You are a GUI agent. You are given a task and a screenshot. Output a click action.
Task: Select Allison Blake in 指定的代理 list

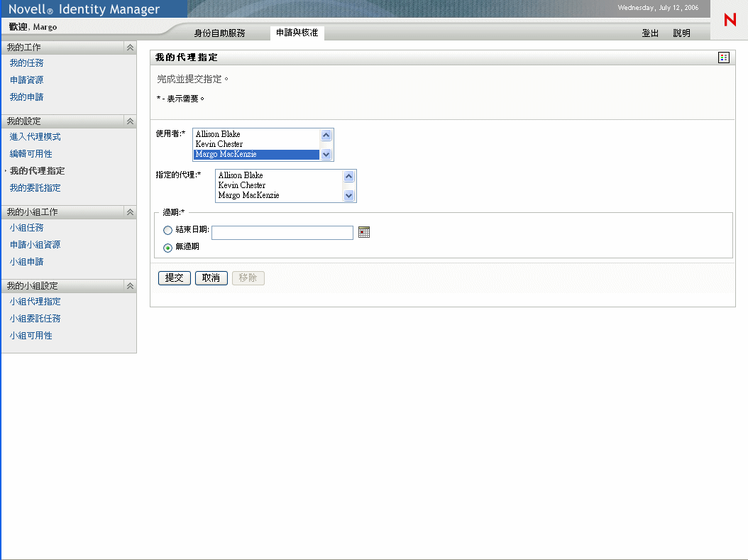point(279,175)
